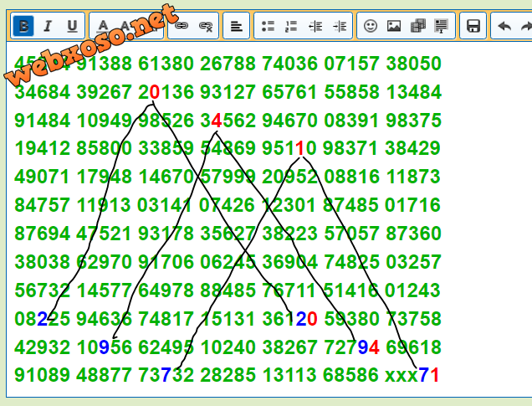Click the number 10240 in the editor
Screen dimensions: 532x406
(x=228, y=347)
